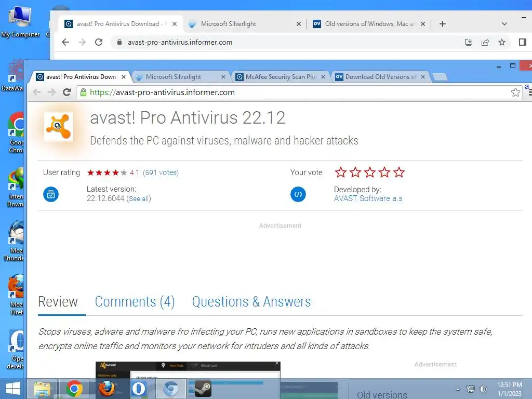Open Opera from taskbar
Viewport: 532px width, 399px height.
tap(138, 389)
